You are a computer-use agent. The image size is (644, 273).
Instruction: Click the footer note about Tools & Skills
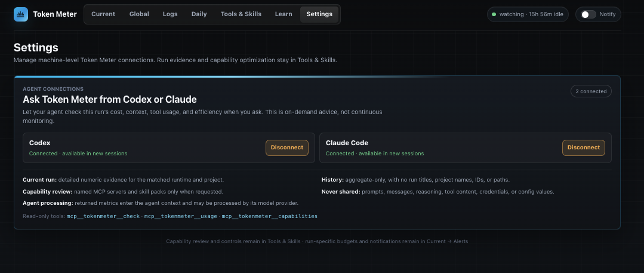(x=317, y=241)
